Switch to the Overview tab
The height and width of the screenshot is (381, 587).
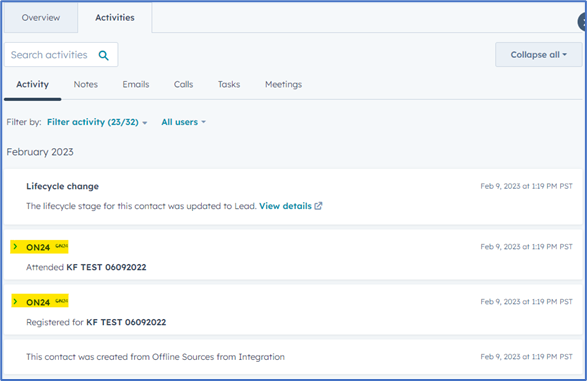[41, 18]
